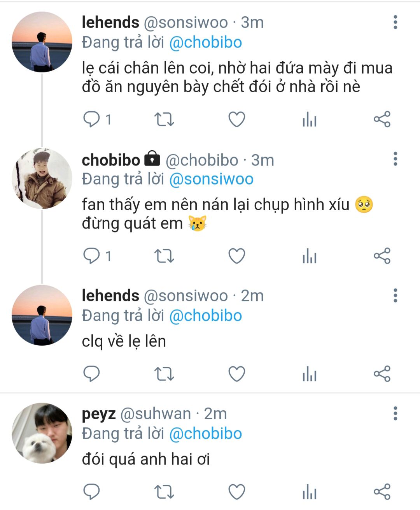Reply to chobibo's tweet
The height and width of the screenshot is (510, 420).
[x=92, y=256]
